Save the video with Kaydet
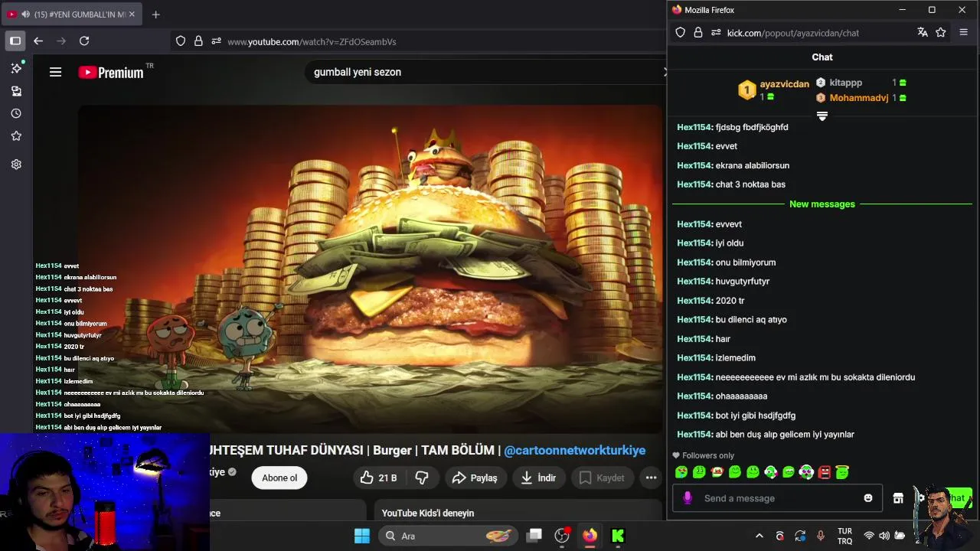This screenshot has width=980, height=551. 602,478
